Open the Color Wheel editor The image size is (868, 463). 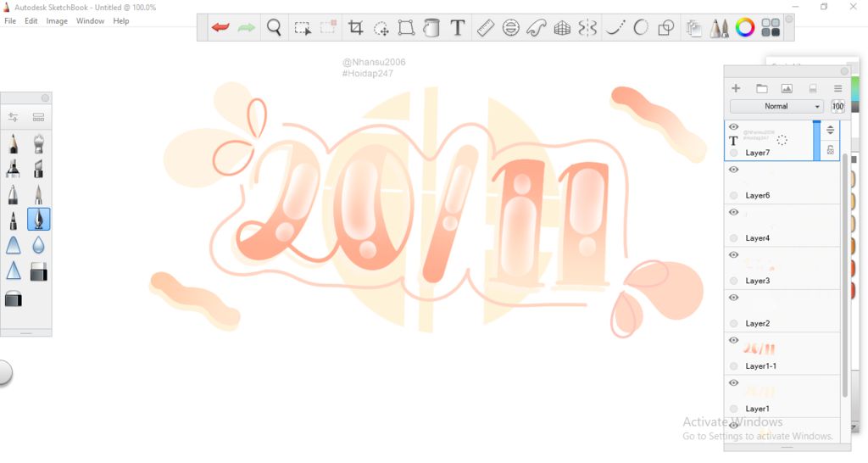click(745, 27)
